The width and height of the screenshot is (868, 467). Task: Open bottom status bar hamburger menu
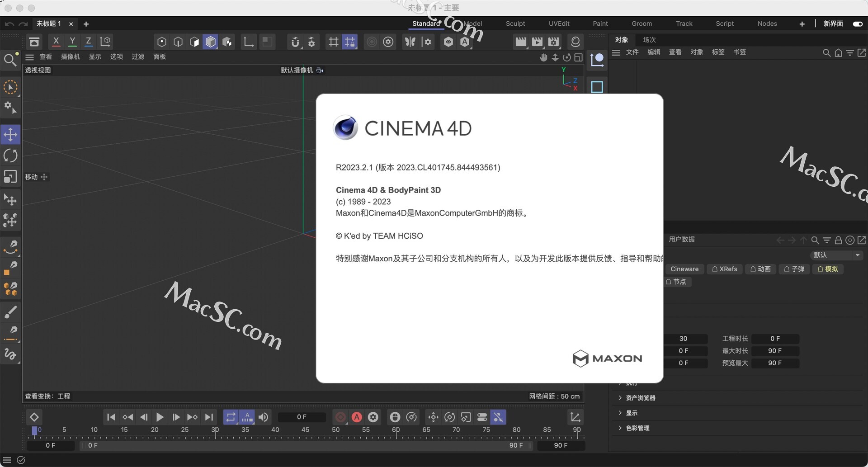[7, 460]
